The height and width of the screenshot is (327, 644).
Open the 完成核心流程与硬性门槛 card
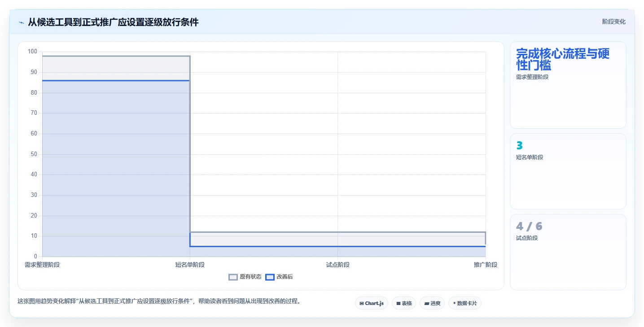[x=568, y=85]
